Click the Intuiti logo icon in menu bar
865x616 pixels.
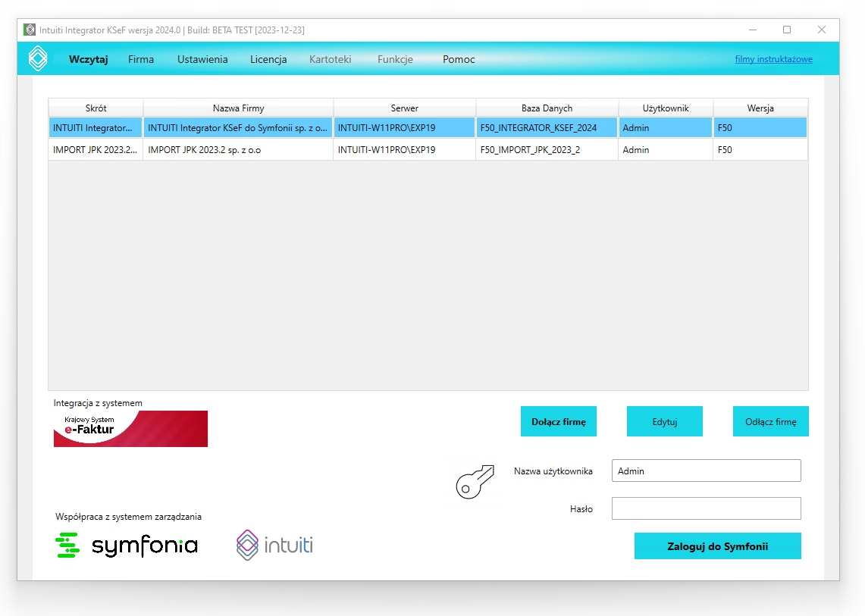[38, 58]
